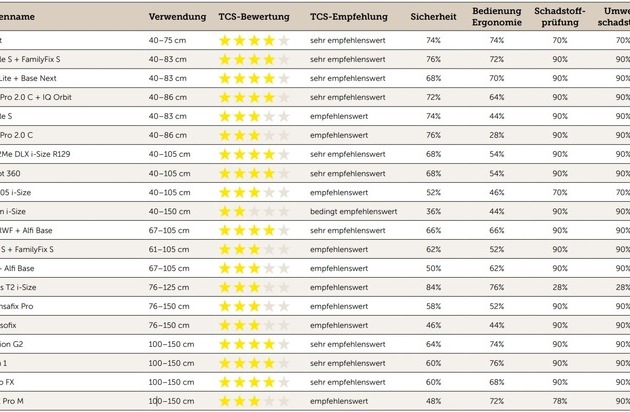Click the 36% Sicherheit value
630x412 pixels.
click(433, 212)
